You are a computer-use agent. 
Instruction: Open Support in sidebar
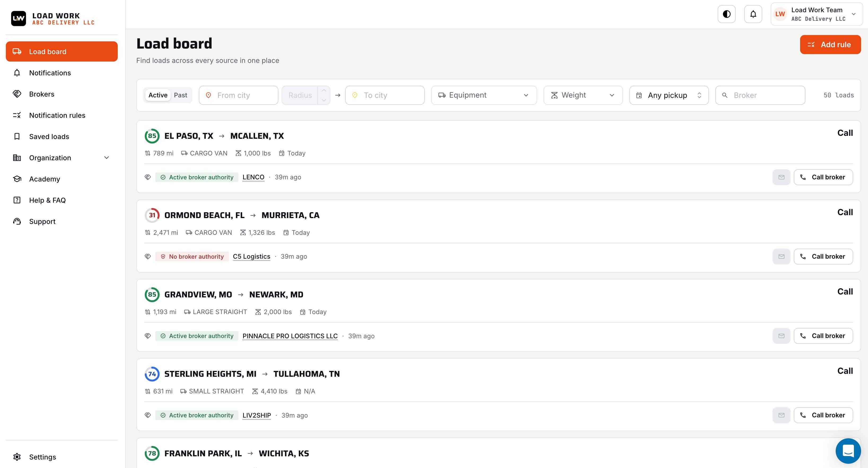62,222
